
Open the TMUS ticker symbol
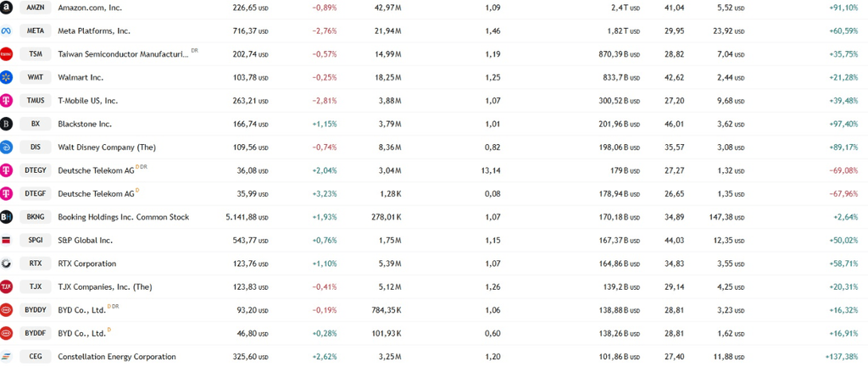(36, 101)
